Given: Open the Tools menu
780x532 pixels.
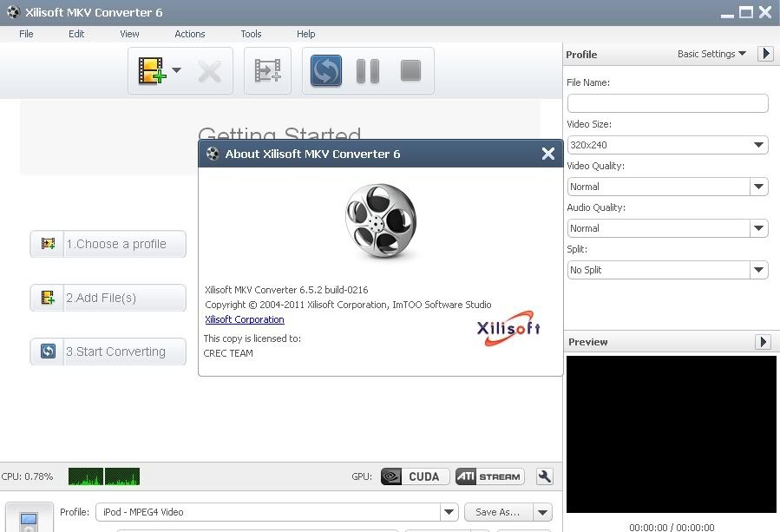Looking at the screenshot, I should [x=251, y=34].
